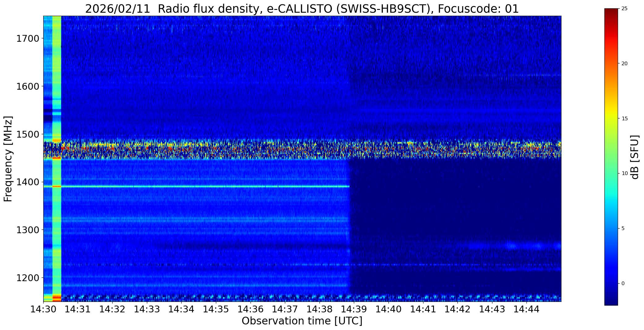This screenshot has width=644, height=330.
Task: Click the colorbar tick label 15
Action: tap(625, 118)
